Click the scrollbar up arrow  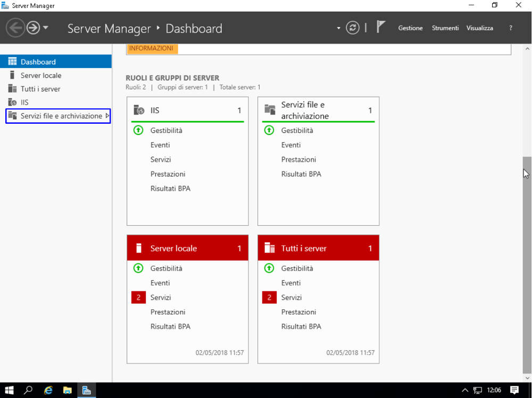pos(527,49)
